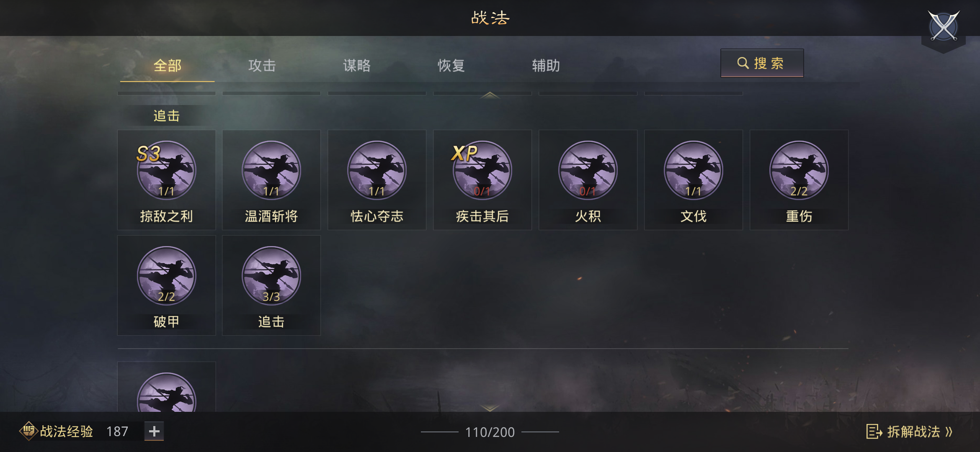Viewport: 980px width, 452px height.
Task: Select the 火积 tactic icon
Action: pos(588,170)
